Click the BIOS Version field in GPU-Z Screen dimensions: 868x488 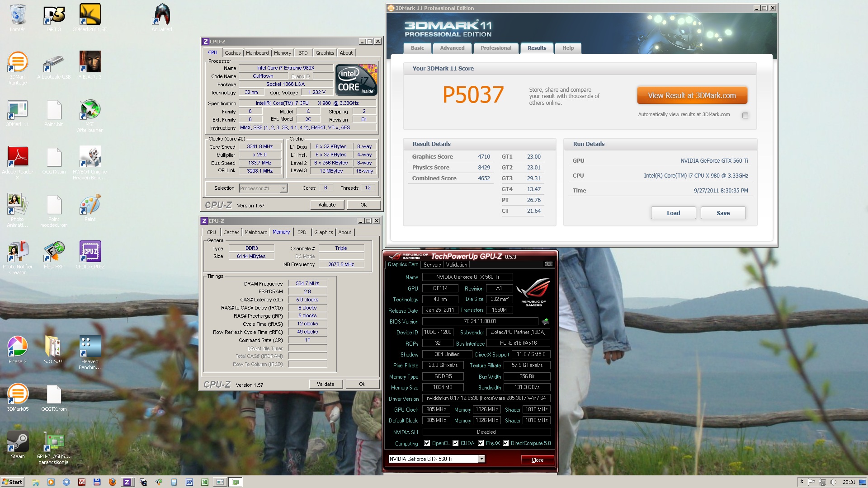480,321
